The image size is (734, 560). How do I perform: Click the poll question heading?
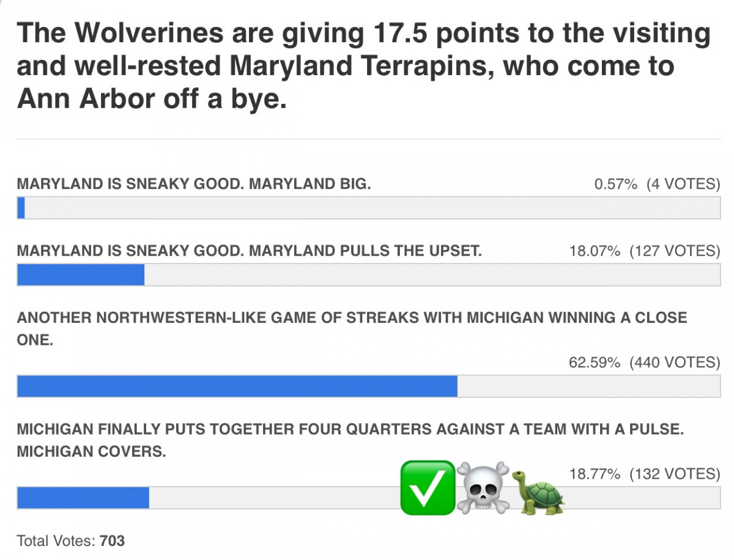(x=364, y=66)
